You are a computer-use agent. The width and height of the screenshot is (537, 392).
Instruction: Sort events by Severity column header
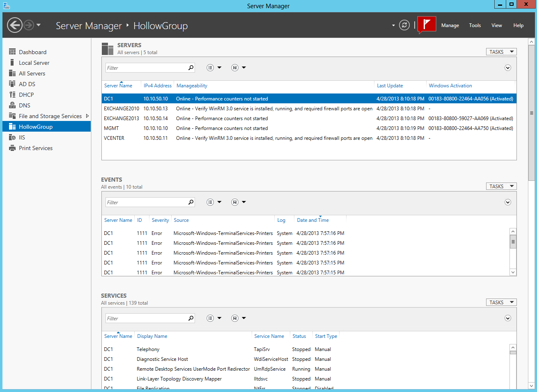click(160, 220)
